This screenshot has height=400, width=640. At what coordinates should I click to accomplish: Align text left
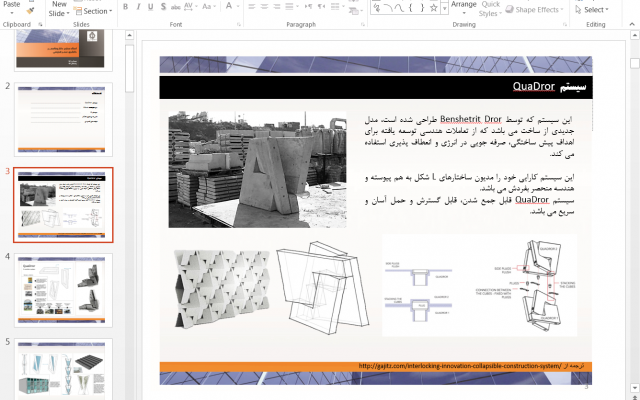tap(252, 7)
